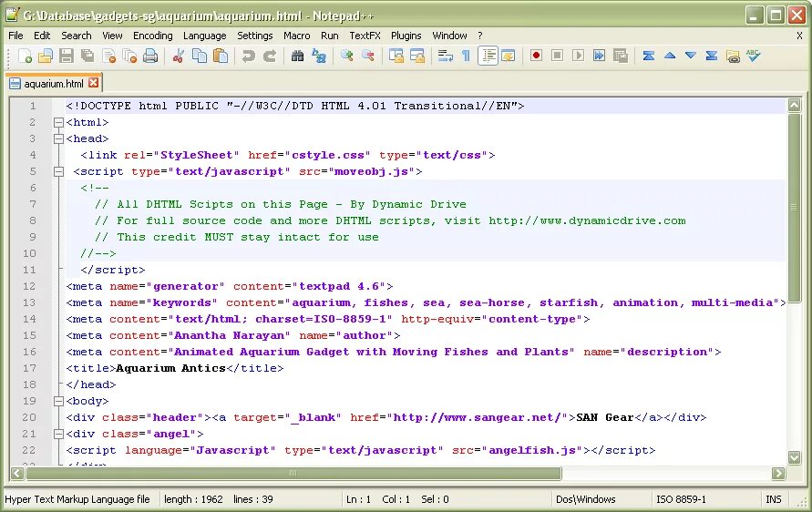812x512 pixels.
Task: Click the blue down-triangle toolbar icon
Action: (x=690, y=56)
